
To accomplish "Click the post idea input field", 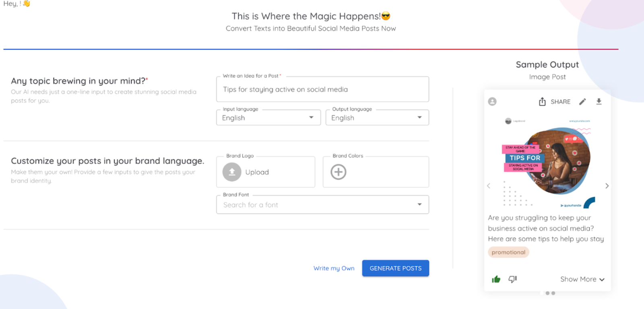I will pyautogui.click(x=322, y=89).
